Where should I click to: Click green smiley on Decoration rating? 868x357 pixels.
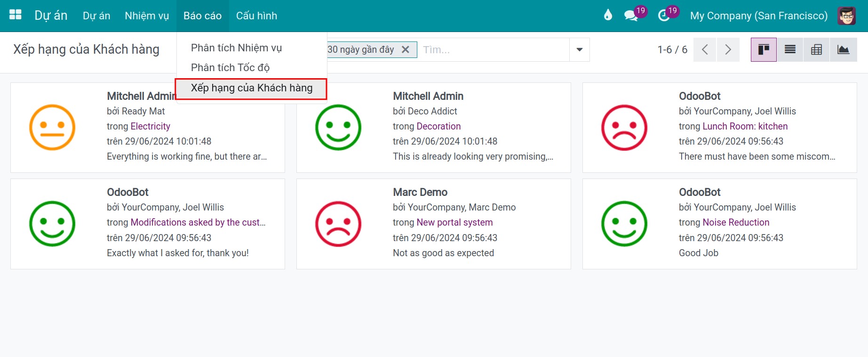(x=338, y=127)
